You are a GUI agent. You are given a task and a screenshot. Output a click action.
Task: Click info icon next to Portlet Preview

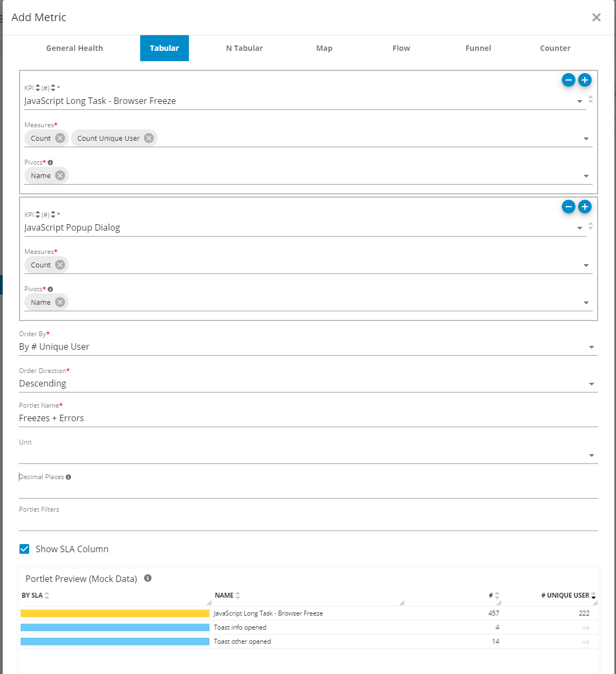tap(148, 578)
